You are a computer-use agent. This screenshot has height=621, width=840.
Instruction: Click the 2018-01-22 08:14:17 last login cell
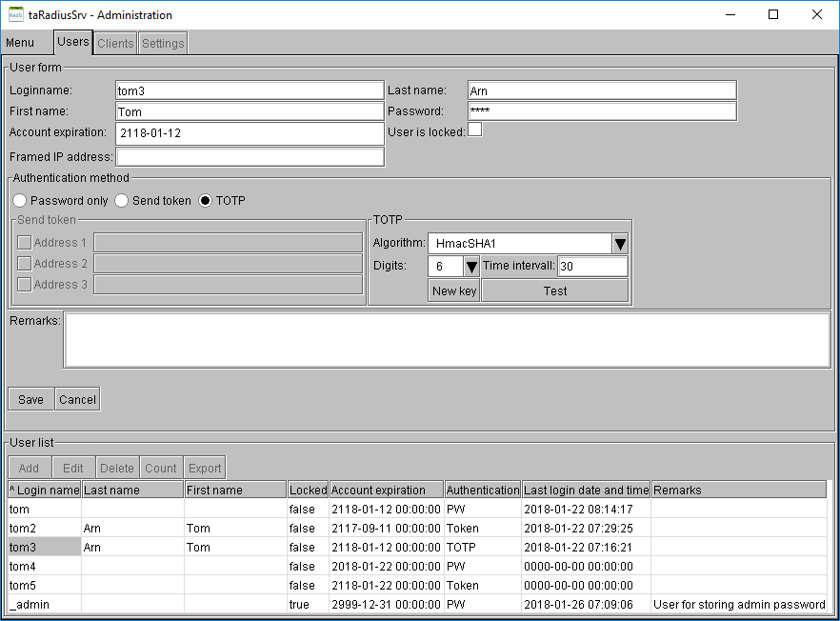(x=586, y=509)
